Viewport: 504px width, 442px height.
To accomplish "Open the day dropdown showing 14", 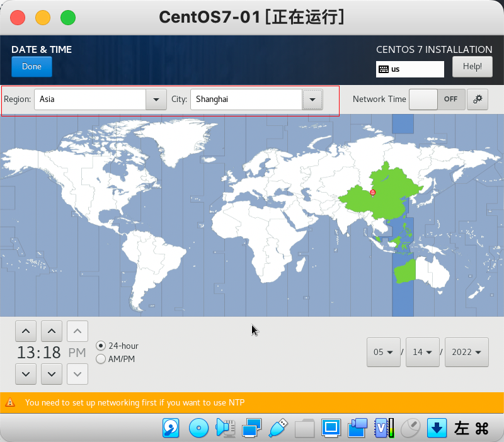I will (422, 352).
